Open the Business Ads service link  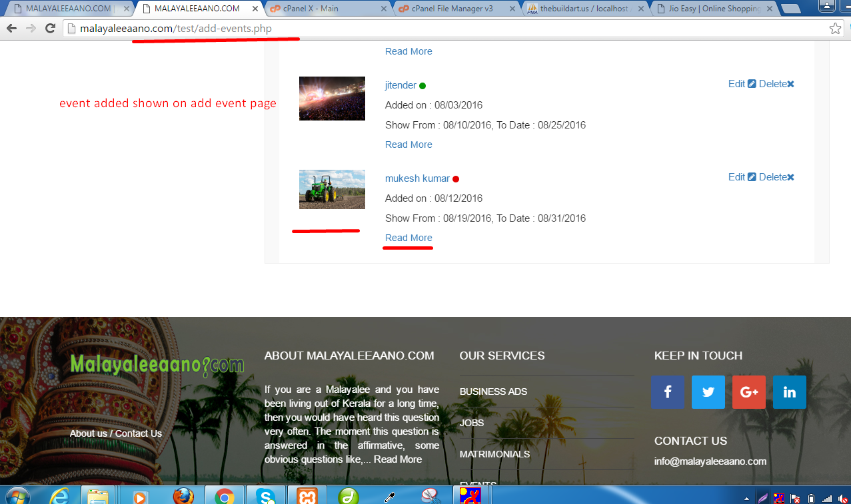pyautogui.click(x=493, y=391)
